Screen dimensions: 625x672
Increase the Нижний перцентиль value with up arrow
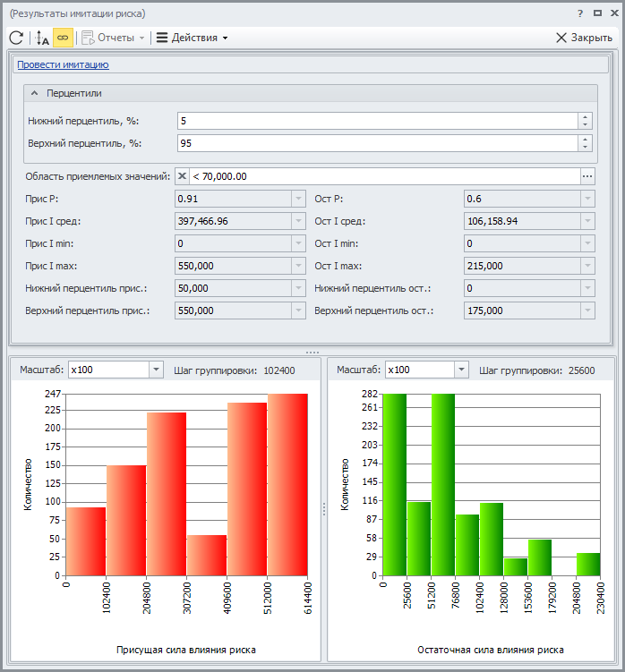coord(585,116)
